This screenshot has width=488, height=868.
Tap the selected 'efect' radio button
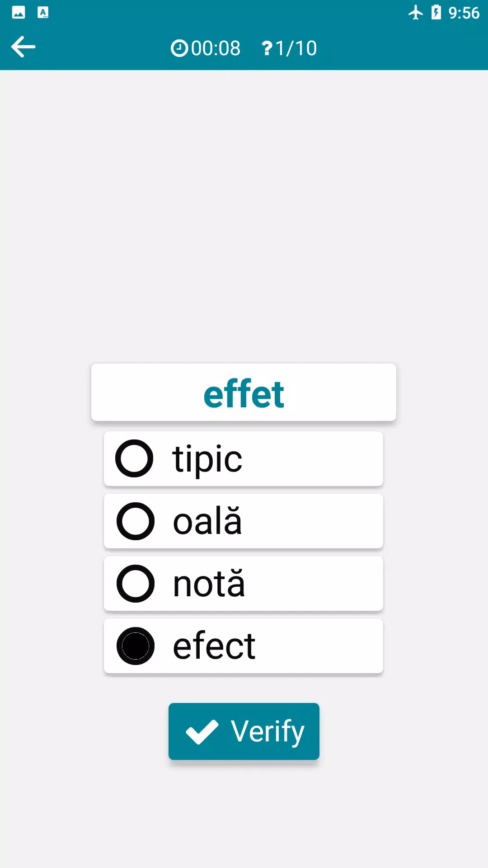135,646
